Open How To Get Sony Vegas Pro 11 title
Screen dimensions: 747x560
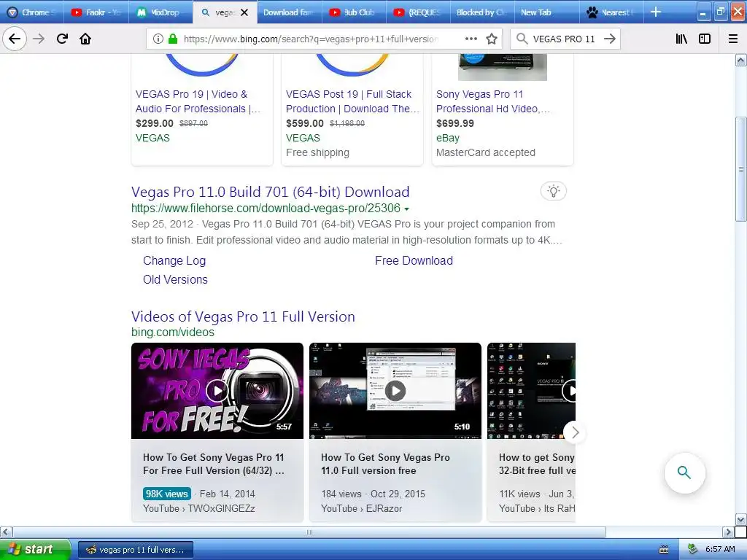click(x=214, y=464)
